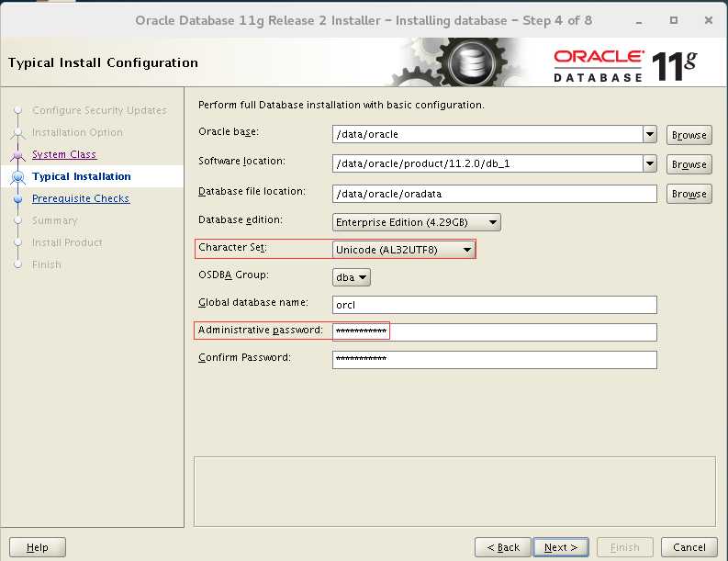This screenshot has height=561, width=728.
Task: Open the Character Set dropdown
Action: click(403, 250)
